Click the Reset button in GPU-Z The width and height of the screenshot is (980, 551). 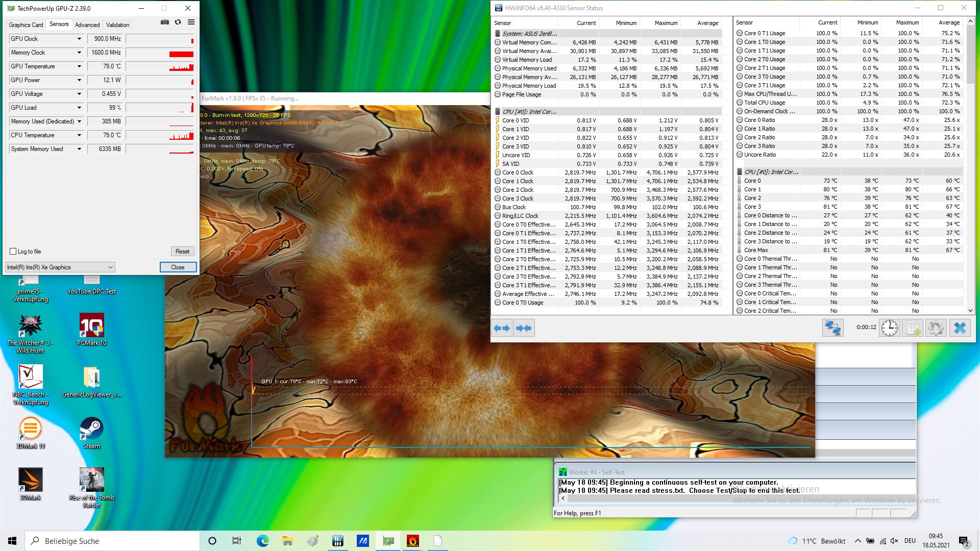[182, 252]
